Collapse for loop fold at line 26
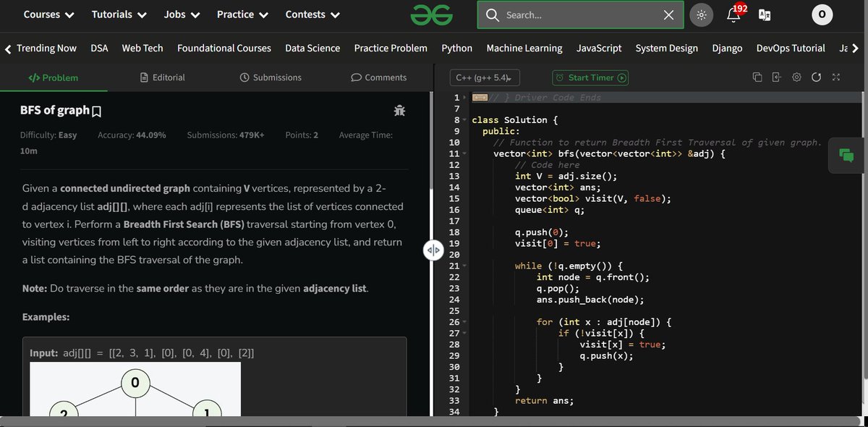Image resolution: width=868 pixels, height=427 pixels. 465,322
